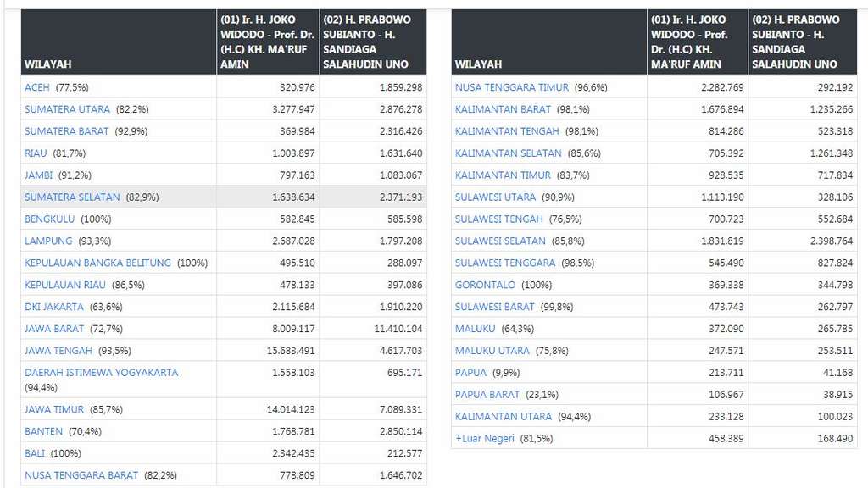
Task: Click the SUMATERA UTARA region link
Action: click(67, 109)
